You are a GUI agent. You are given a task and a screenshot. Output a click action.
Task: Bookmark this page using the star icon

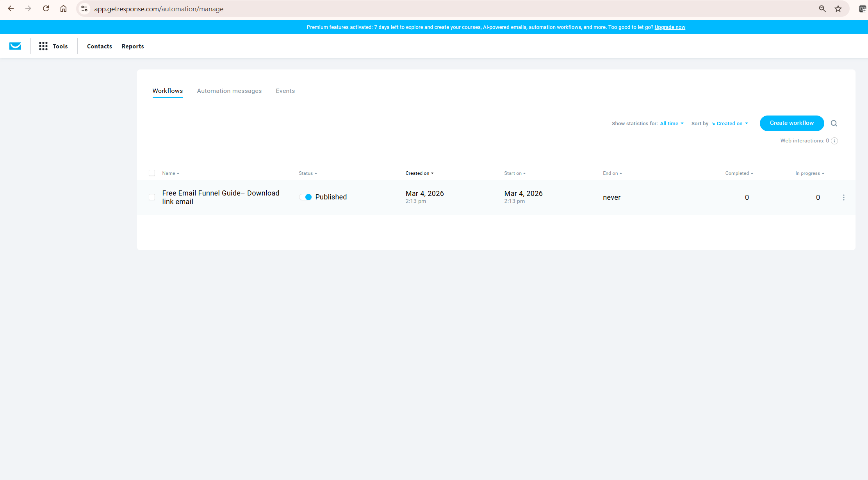838,9
